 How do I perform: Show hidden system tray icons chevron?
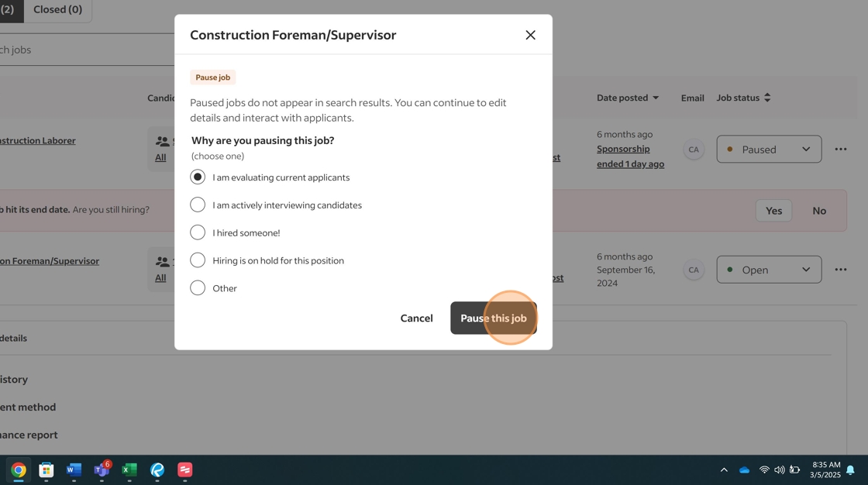[x=724, y=470]
